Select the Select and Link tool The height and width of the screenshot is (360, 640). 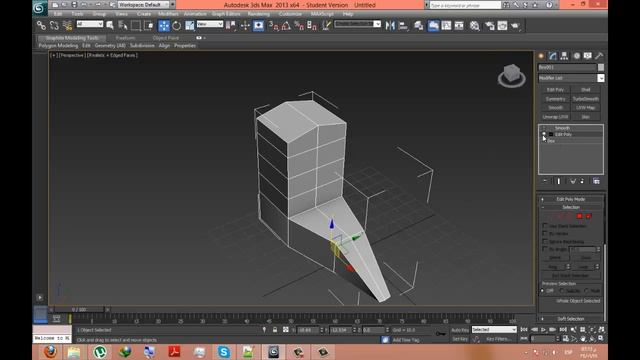41,25
